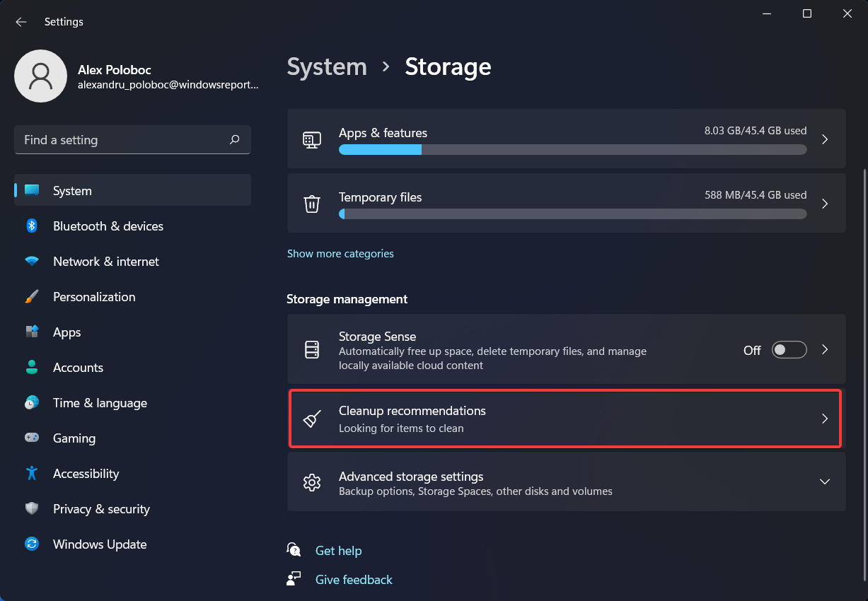Open Apps & features storage details chevron
Screen dimensions: 868x601
click(824, 140)
